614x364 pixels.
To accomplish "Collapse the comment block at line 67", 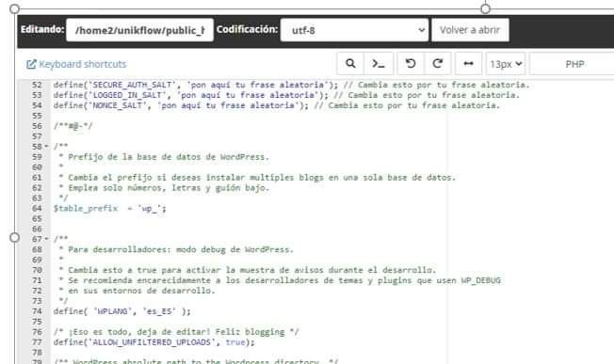I will point(46,239).
